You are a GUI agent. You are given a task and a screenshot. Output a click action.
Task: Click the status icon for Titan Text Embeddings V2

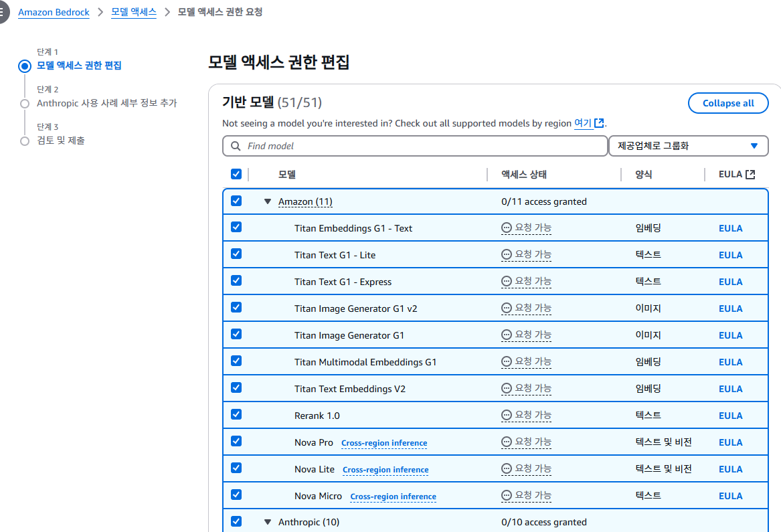tap(507, 389)
